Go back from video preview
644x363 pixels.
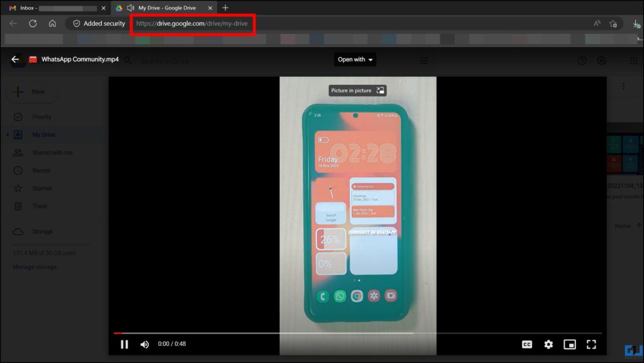15,60
